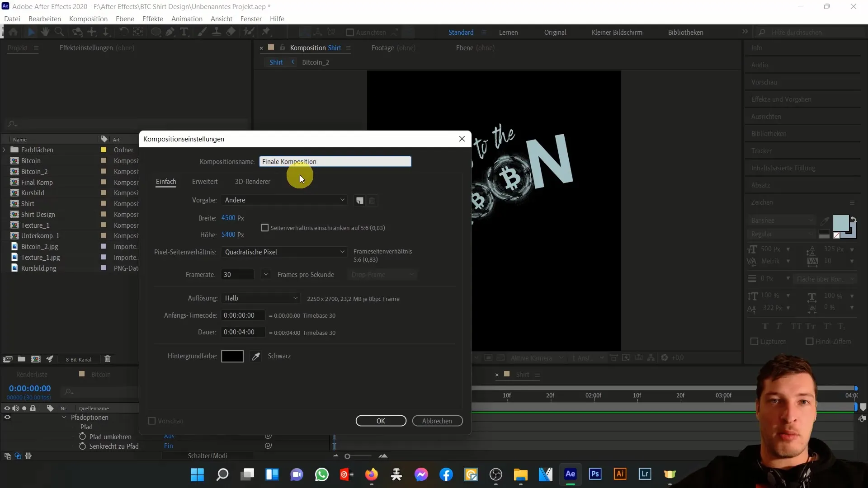Click the Hintergrundfarbe black color swatch
Viewport: 868px width, 488px height.
click(x=232, y=356)
